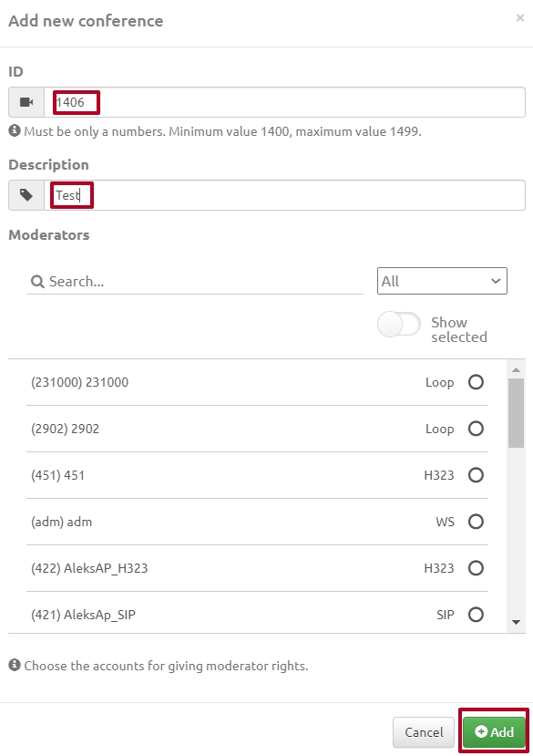Click the Description input field

(x=284, y=195)
